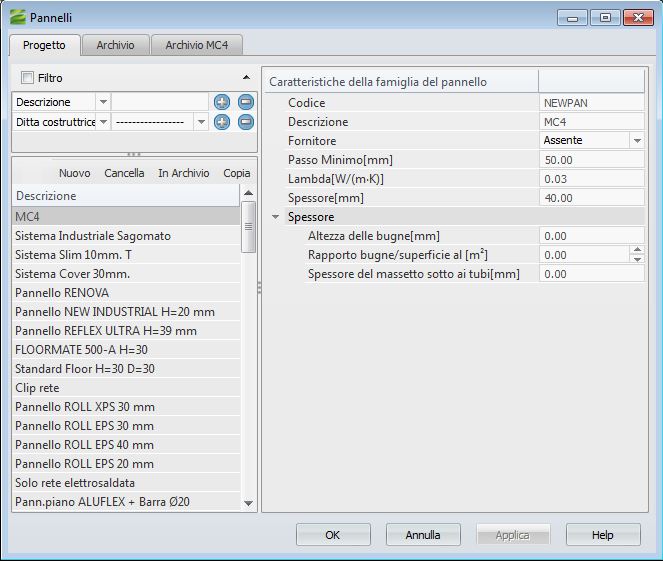This screenshot has height=561, width=663.
Task: Click plus icon in Descrizione filter row
Action: coord(222,102)
